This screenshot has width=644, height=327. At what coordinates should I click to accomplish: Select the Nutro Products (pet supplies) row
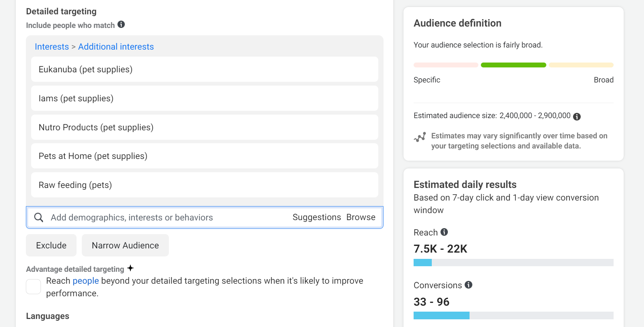[205, 127]
